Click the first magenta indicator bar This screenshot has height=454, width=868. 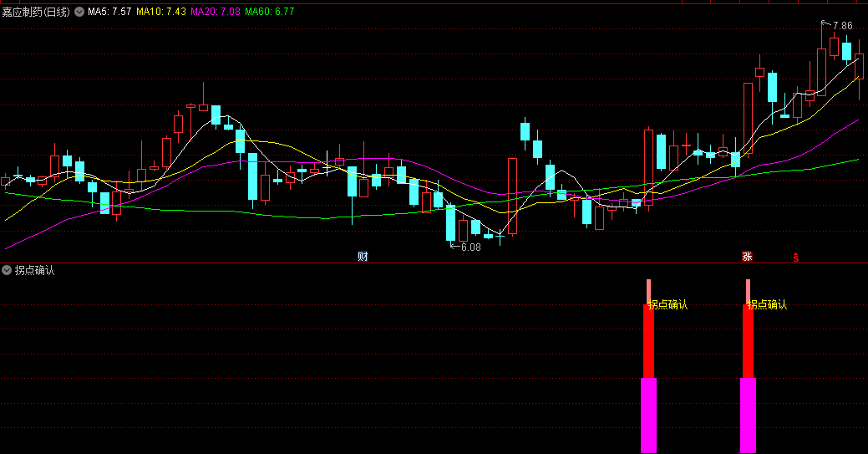(x=649, y=416)
